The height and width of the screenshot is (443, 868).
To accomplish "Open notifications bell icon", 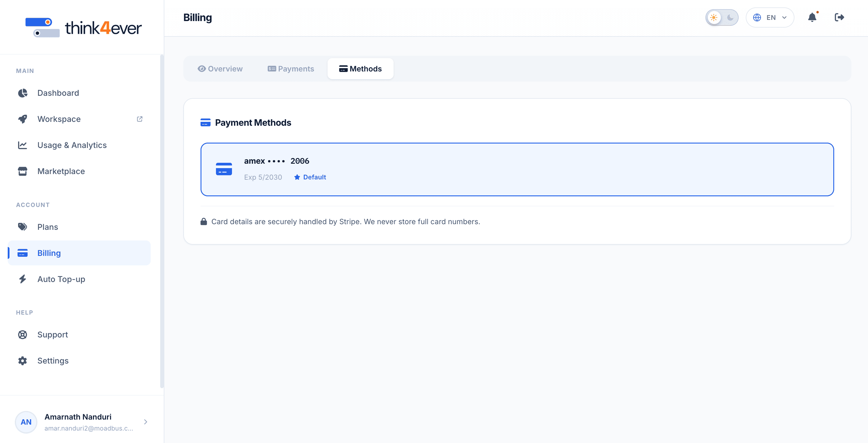I will pos(813,17).
